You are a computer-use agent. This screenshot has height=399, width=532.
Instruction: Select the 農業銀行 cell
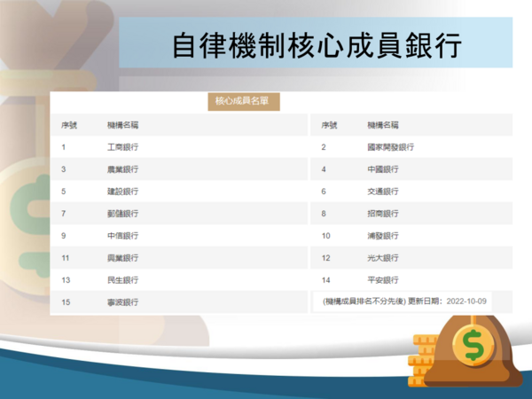pyautogui.click(x=123, y=169)
